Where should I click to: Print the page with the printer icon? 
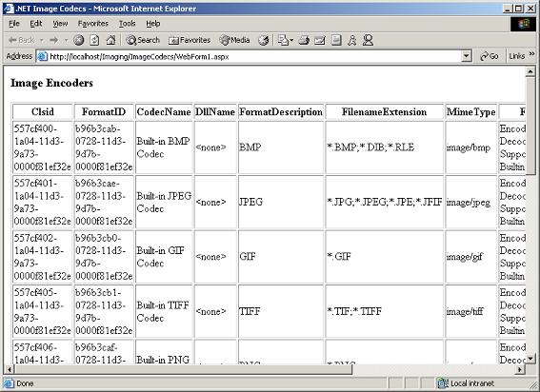tap(304, 41)
